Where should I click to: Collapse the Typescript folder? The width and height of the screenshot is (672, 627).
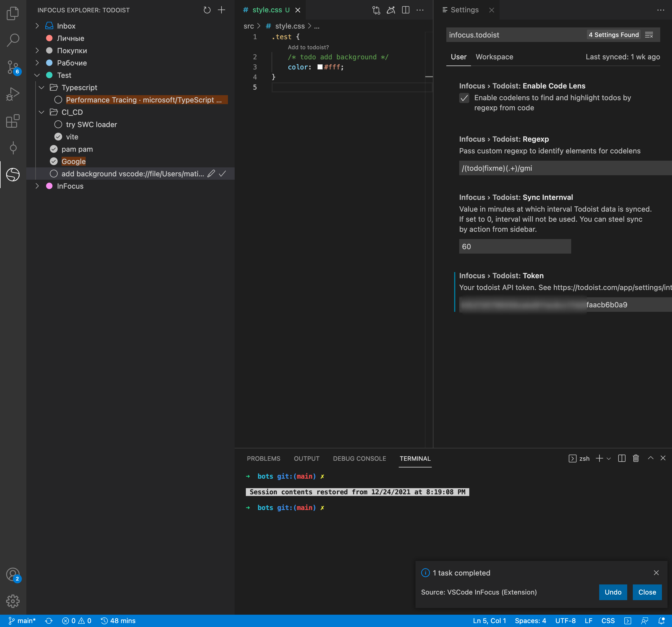pyautogui.click(x=41, y=88)
